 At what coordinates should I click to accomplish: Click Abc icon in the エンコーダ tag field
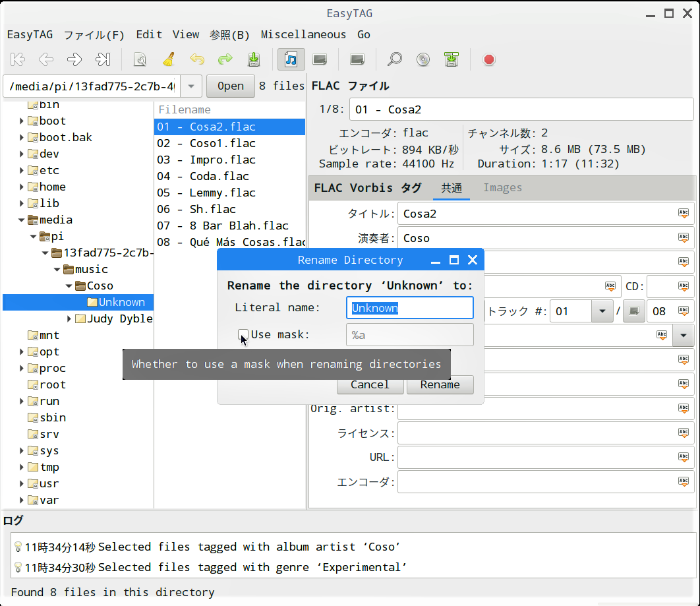coord(684,481)
